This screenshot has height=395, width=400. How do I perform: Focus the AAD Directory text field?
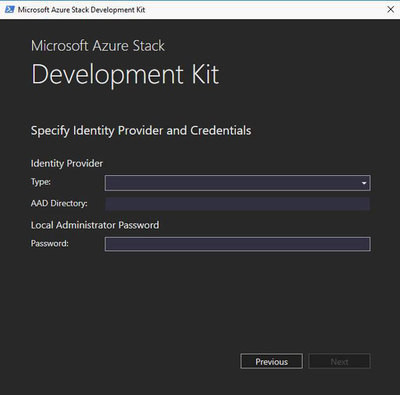click(x=237, y=204)
